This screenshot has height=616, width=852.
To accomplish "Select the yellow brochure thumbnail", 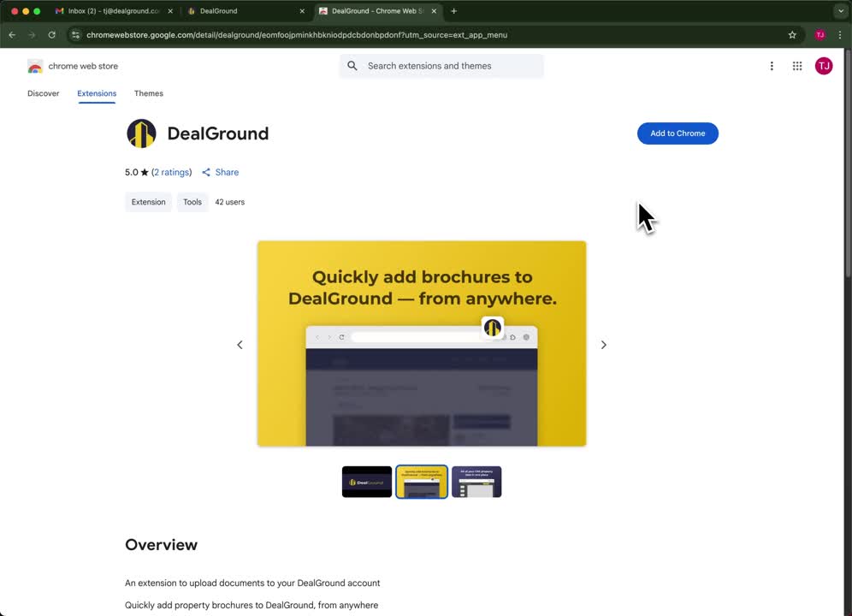I will pyautogui.click(x=422, y=482).
